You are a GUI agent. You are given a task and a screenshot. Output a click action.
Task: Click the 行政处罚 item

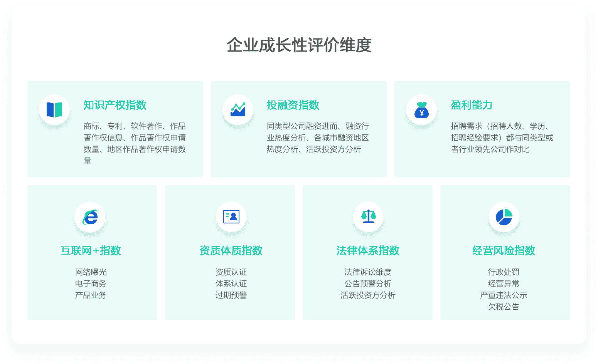[x=504, y=272]
